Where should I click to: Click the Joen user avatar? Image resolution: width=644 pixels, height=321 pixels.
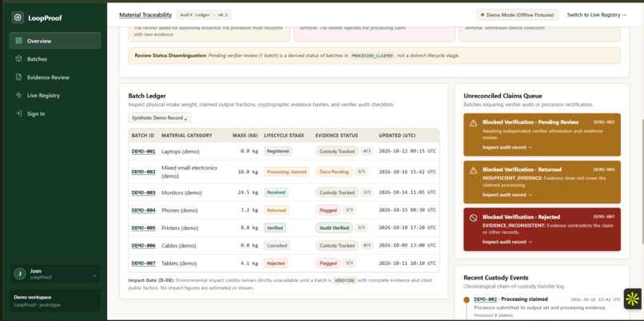pos(20,274)
